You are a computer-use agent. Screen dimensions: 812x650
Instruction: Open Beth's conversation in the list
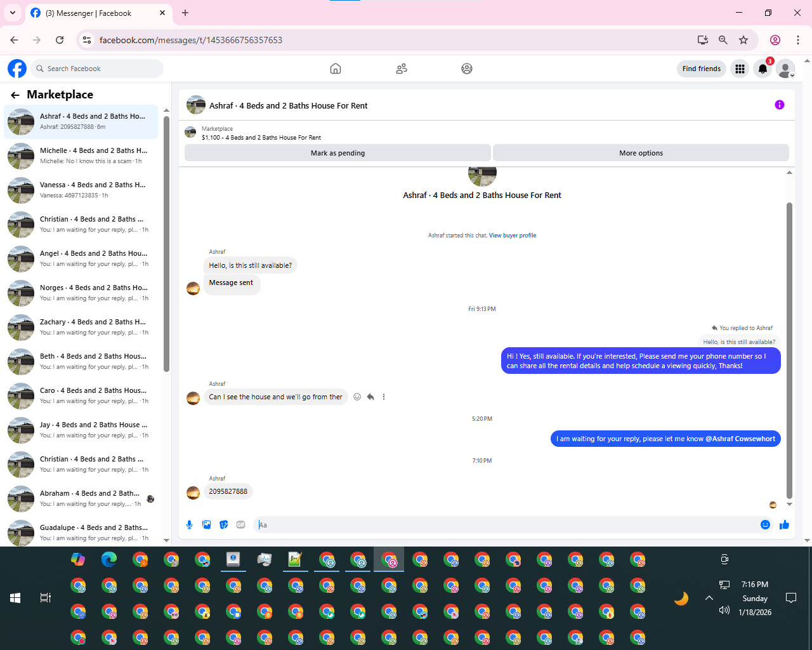81,361
